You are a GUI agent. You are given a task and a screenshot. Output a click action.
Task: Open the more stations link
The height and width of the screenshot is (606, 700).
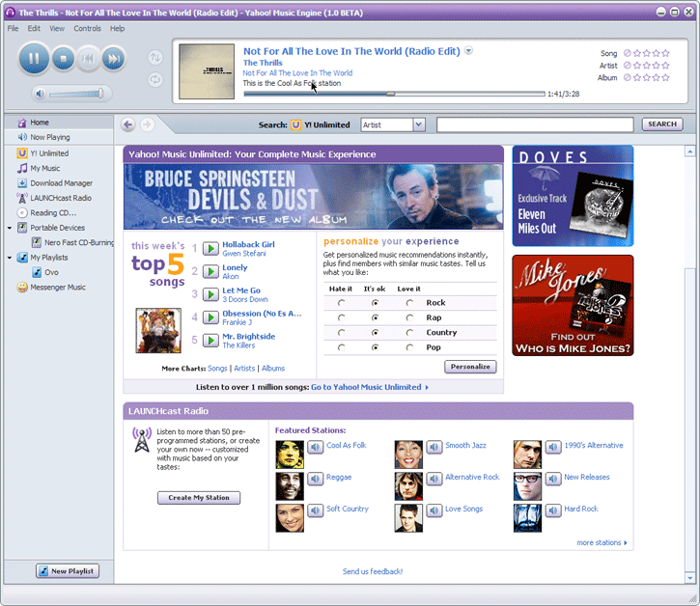pos(602,542)
